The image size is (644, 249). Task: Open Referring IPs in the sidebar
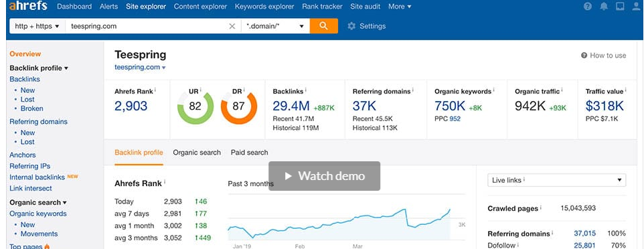[x=30, y=166]
